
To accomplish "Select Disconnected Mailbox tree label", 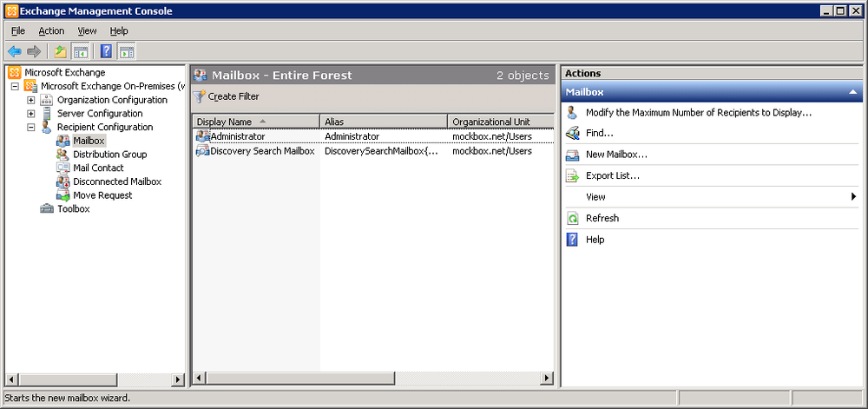I will pos(117,181).
